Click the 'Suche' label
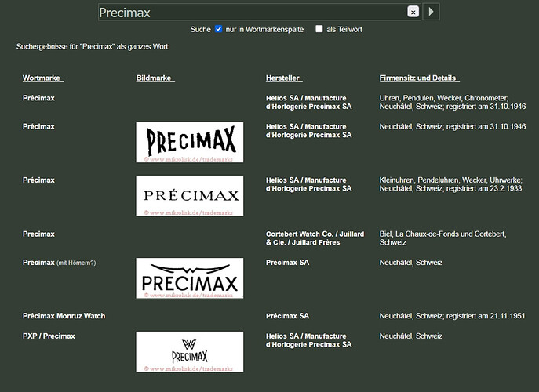Screen dimensions: 539x392 (200, 29)
